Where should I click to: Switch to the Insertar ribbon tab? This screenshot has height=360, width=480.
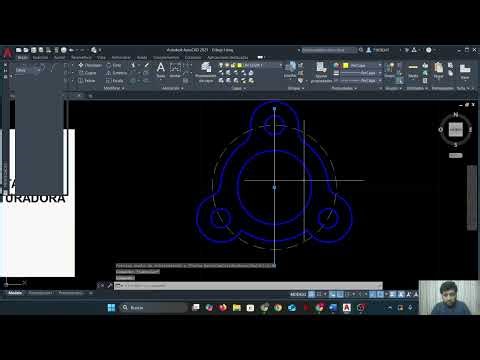pyautogui.click(x=40, y=57)
